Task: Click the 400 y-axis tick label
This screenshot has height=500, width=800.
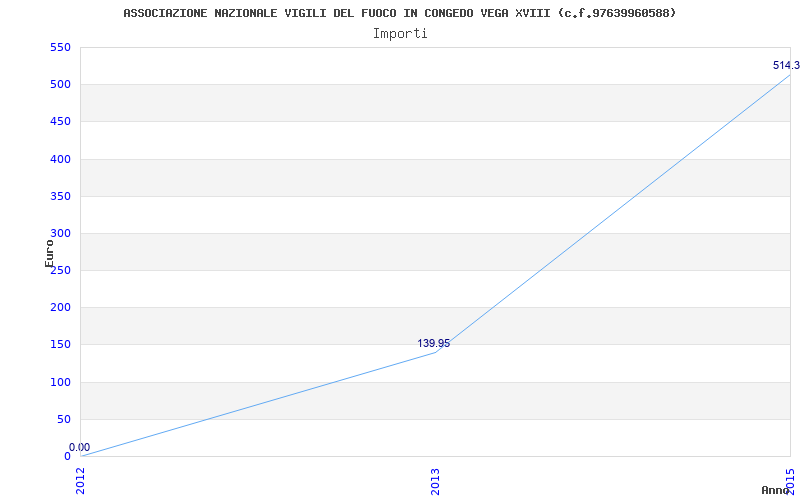Action: [60, 159]
